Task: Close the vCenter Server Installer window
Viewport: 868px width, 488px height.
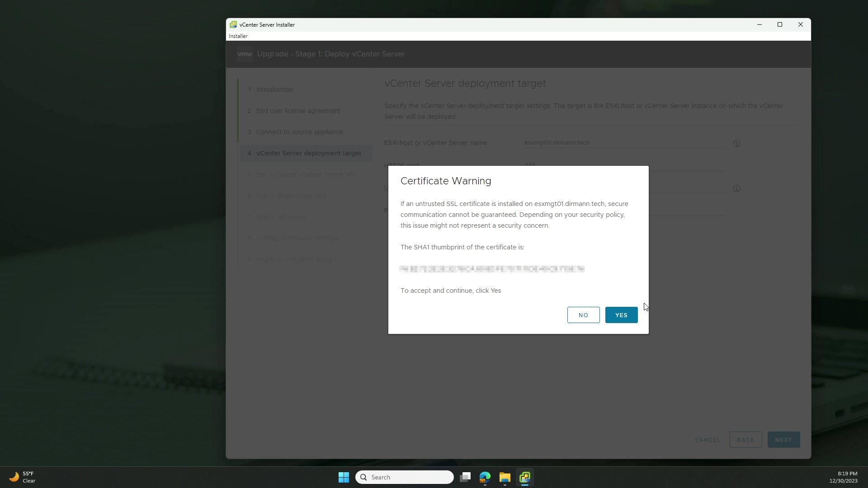Action: [801, 25]
